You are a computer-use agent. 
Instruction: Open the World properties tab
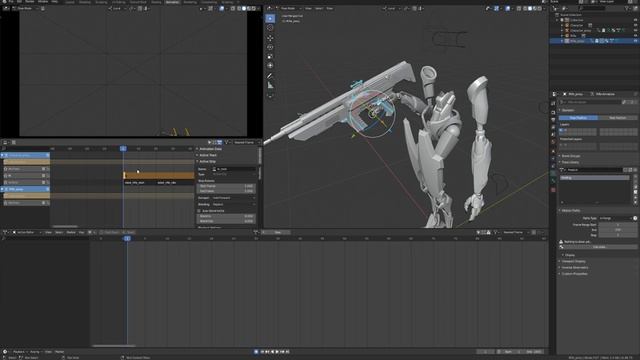pos(553,142)
